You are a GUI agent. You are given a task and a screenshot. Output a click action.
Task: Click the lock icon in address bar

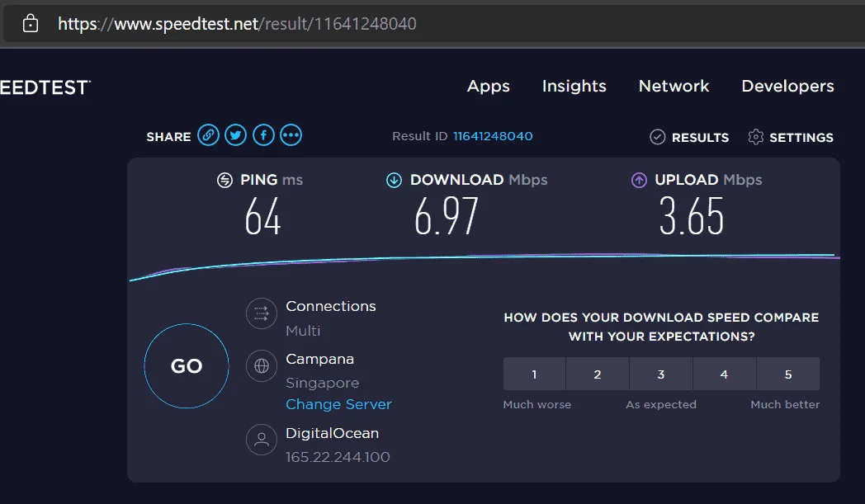(x=31, y=23)
